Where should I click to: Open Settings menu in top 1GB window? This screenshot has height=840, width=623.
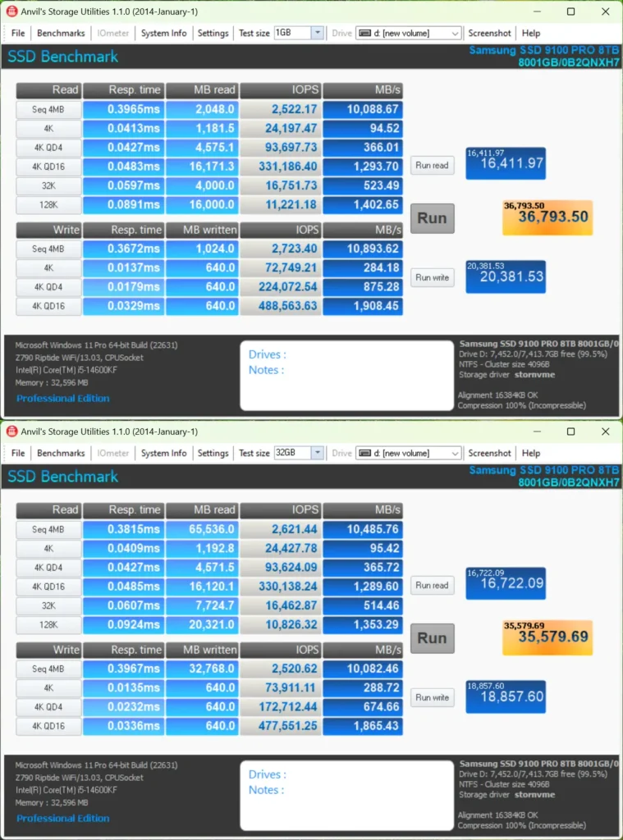[213, 33]
